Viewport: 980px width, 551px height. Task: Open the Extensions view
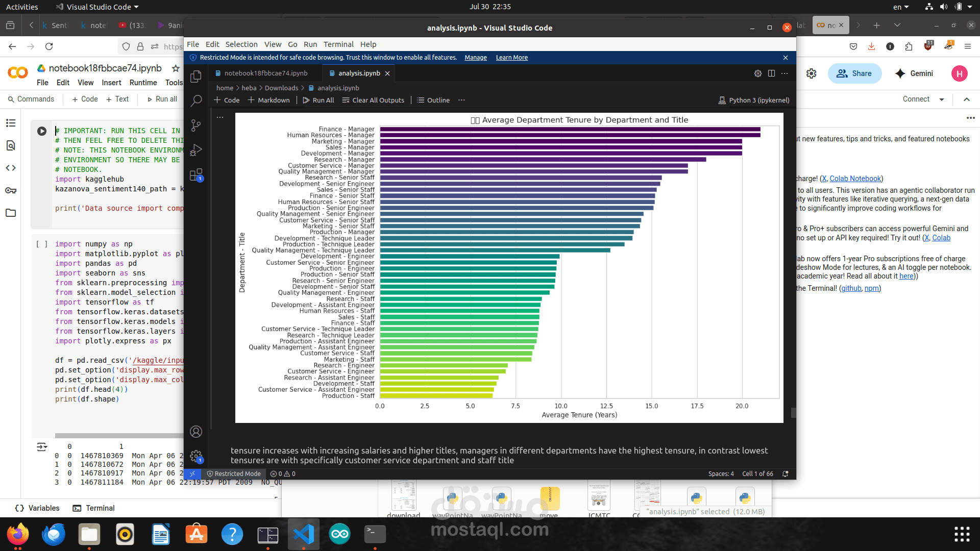[x=196, y=175]
